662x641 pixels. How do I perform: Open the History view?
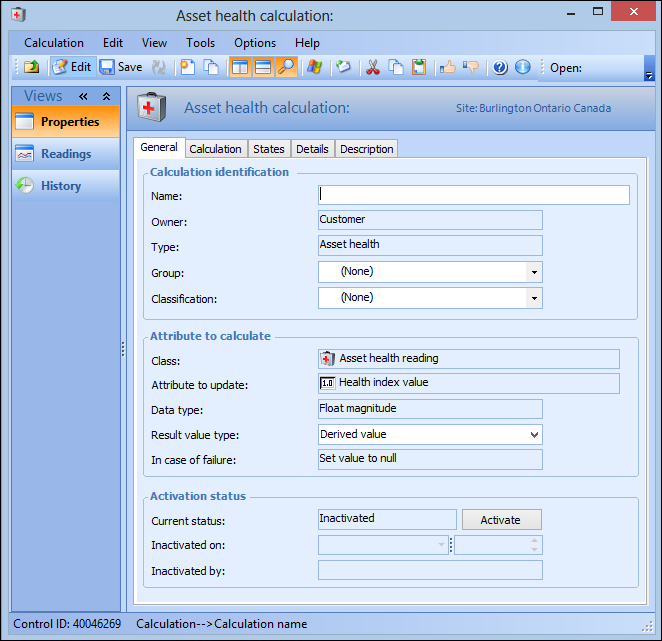click(60, 186)
